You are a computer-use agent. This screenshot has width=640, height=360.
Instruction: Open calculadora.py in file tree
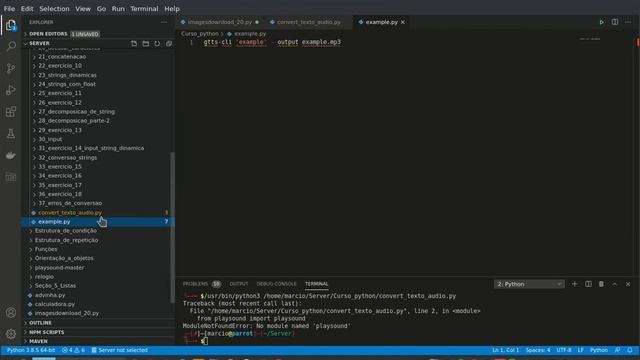coord(55,304)
